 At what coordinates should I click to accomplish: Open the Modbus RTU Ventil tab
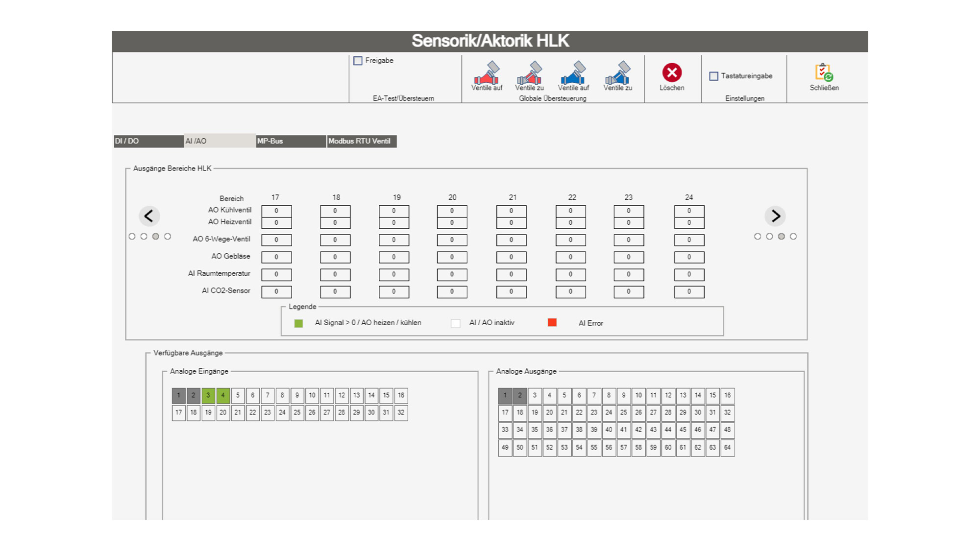[x=362, y=141]
